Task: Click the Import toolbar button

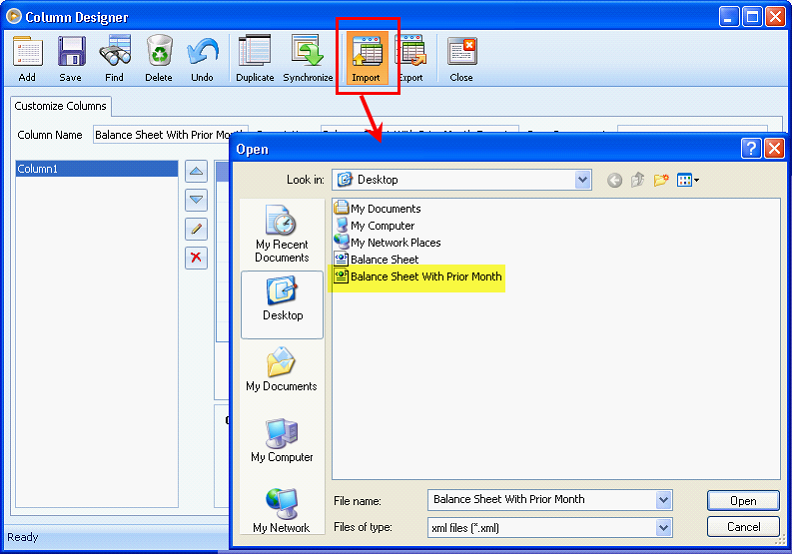Action: [366, 58]
